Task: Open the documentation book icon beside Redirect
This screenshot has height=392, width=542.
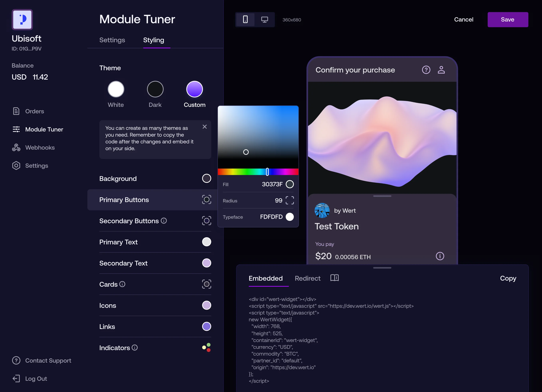Action: [x=334, y=278]
